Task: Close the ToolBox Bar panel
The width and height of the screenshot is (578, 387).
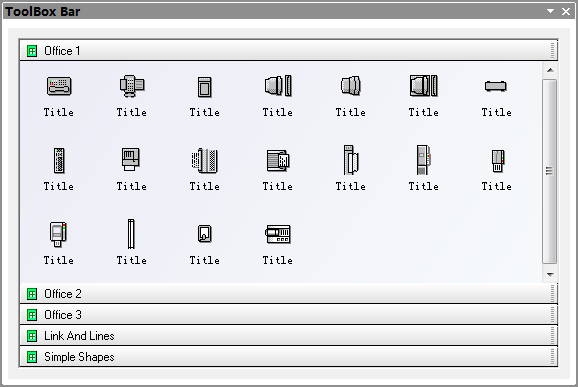Action: (566, 11)
